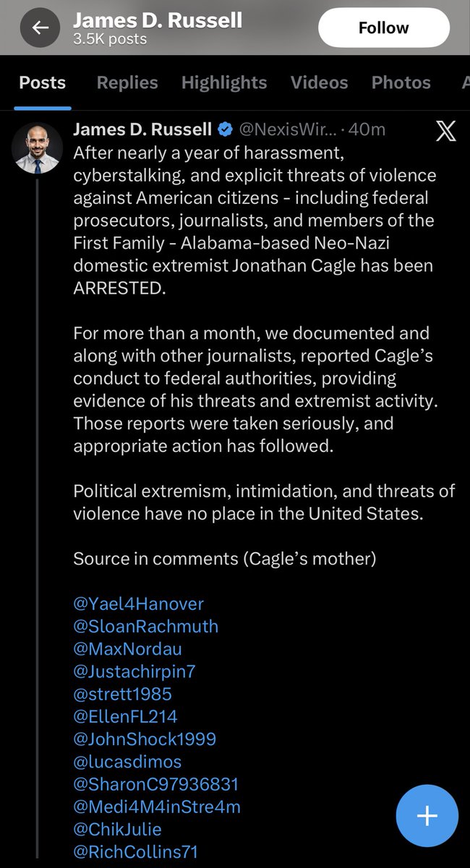
Task: Tap the blue compose post button
Action: pos(427,816)
